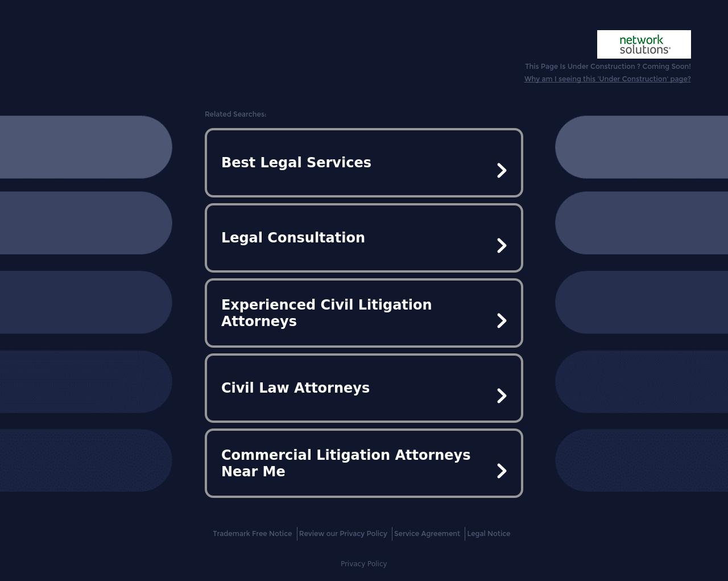This screenshot has width=728, height=581.
Task: Click 'Why am I seeing this' link
Action: pyautogui.click(x=607, y=79)
